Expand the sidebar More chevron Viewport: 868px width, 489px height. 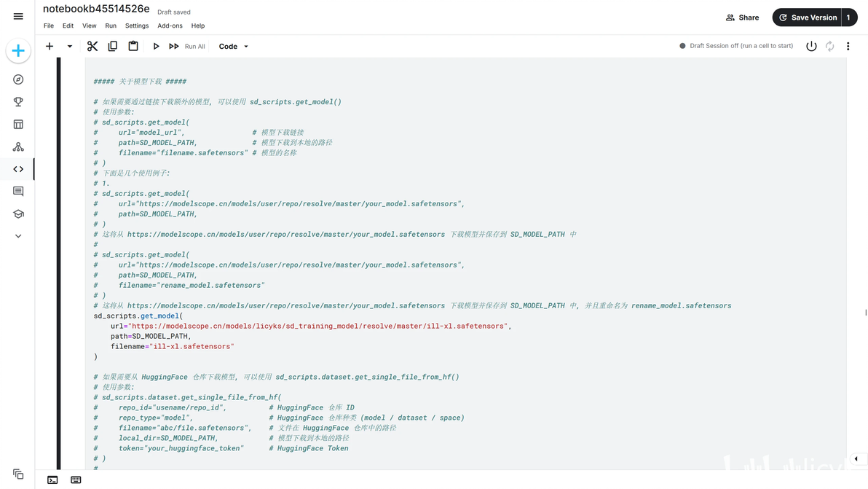[18, 236]
